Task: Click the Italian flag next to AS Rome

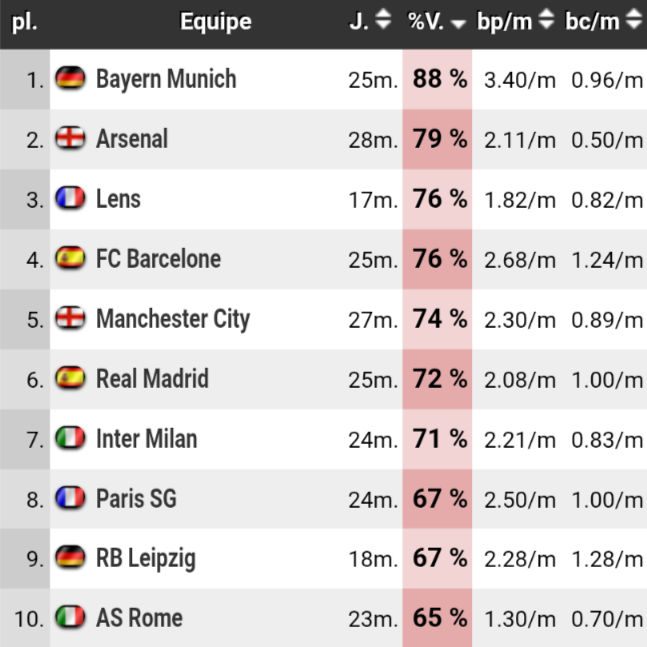Action: 70,618
